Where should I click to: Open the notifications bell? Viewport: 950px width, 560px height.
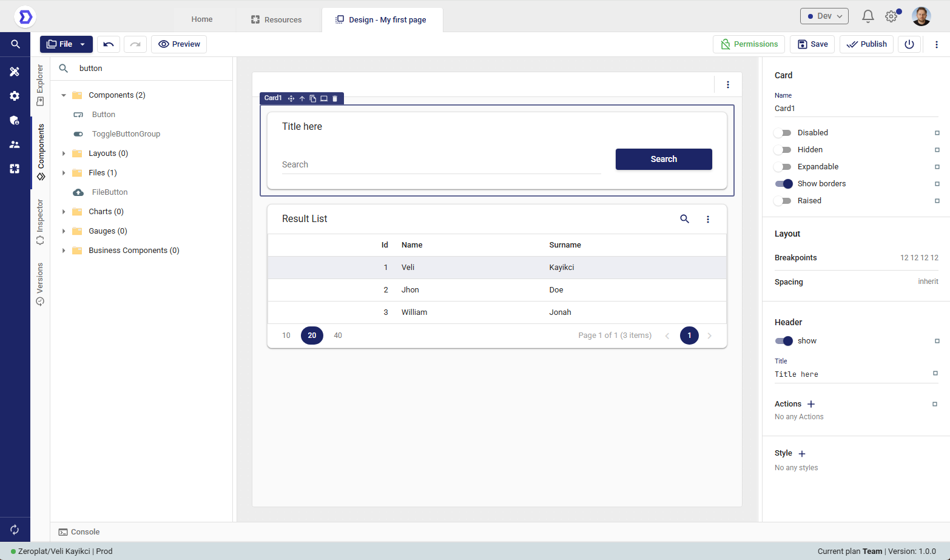[867, 16]
